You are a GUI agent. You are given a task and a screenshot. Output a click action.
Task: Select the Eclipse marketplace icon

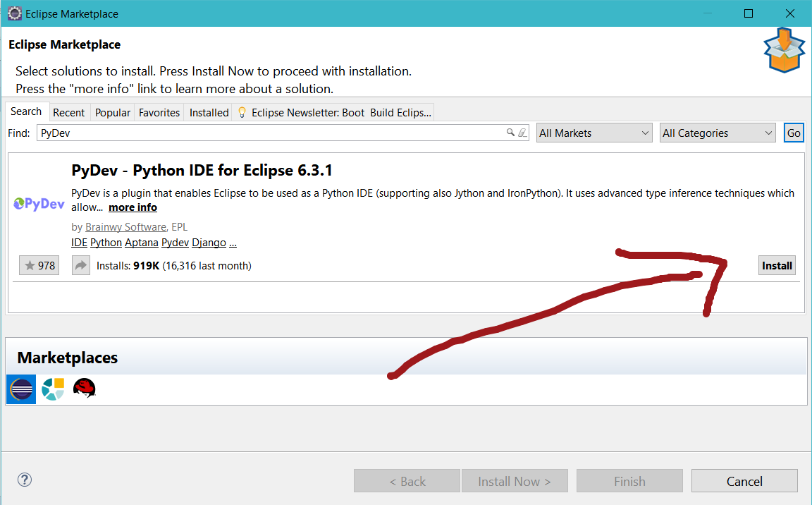click(x=21, y=389)
